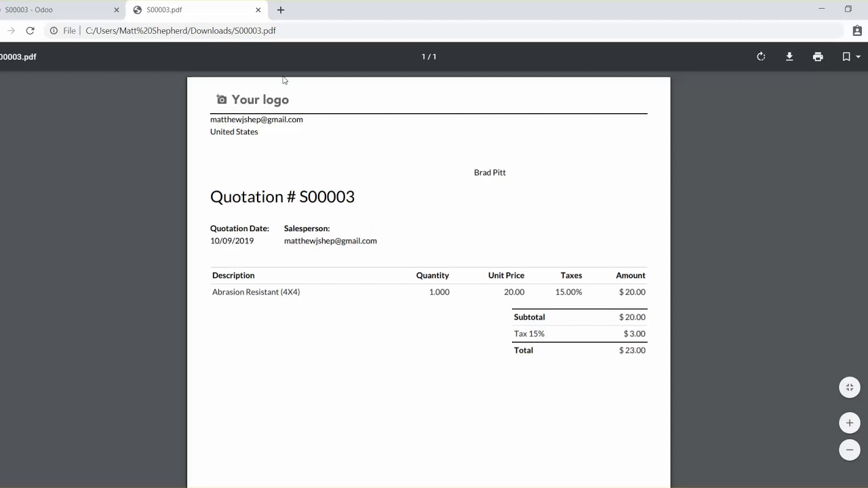Click the fit to page button

point(850,388)
